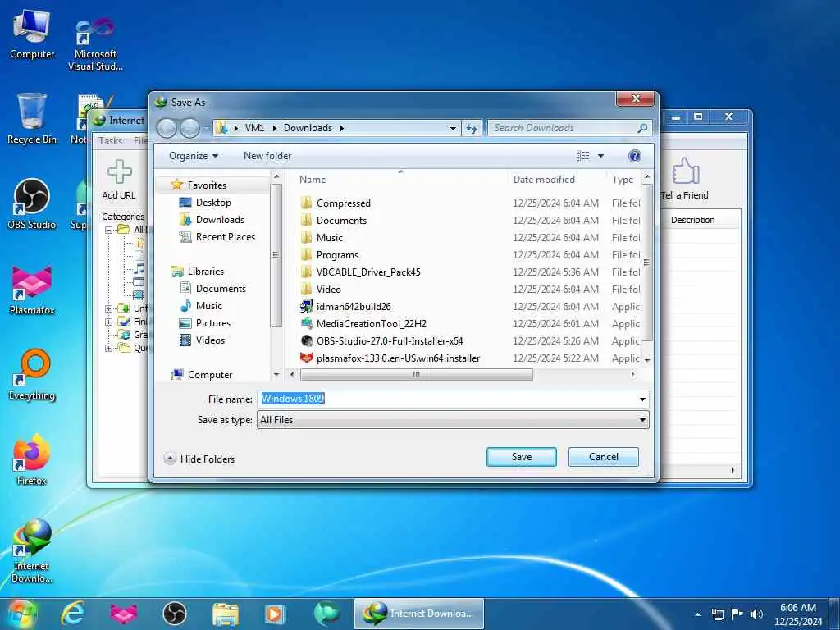Click the vertical scrollbar in file list
This screenshot has height=630, width=840.
point(646,262)
